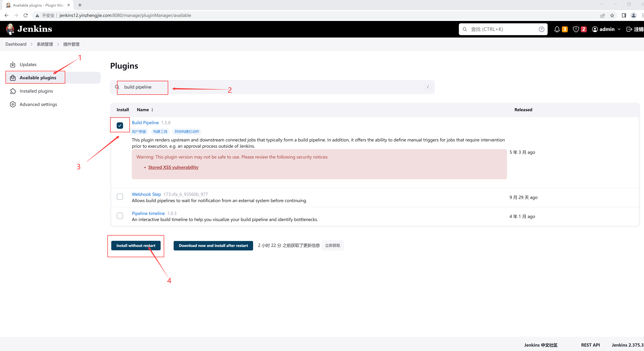
Task: Click the share page icon in address bar
Action: (x=603, y=16)
